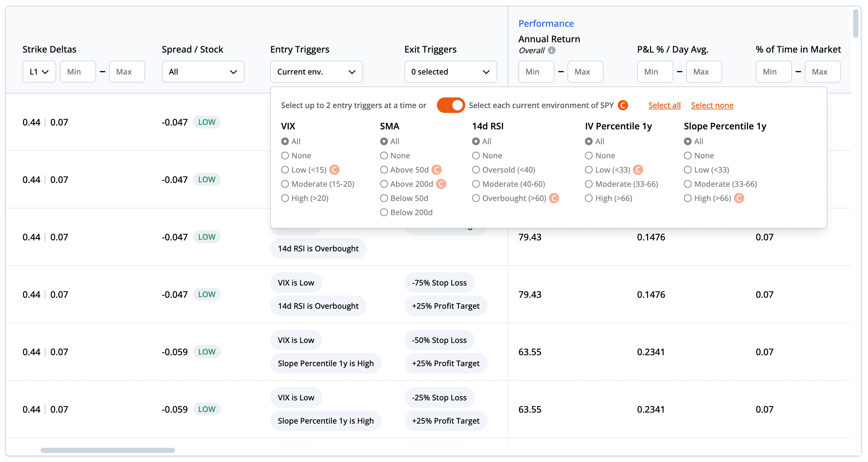Screen dimensions: 868x462
Task: Click the C badge next to Above 200d
Action: tap(441, 184)
